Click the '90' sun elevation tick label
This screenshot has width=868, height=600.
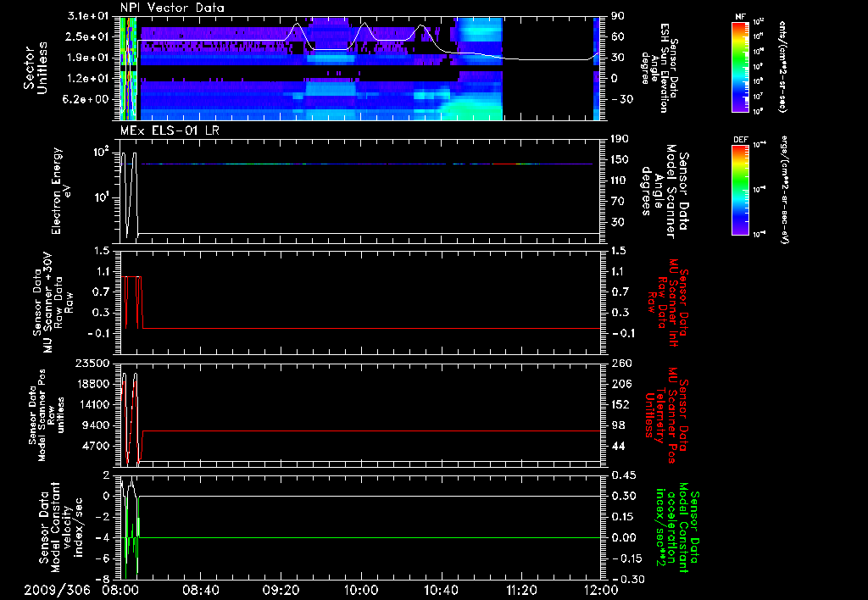(x=617, y=15)
